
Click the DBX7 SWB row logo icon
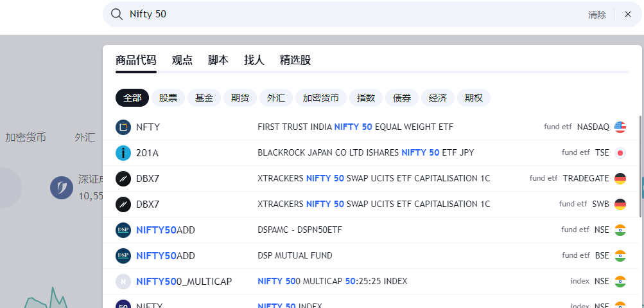coord(123,204)
